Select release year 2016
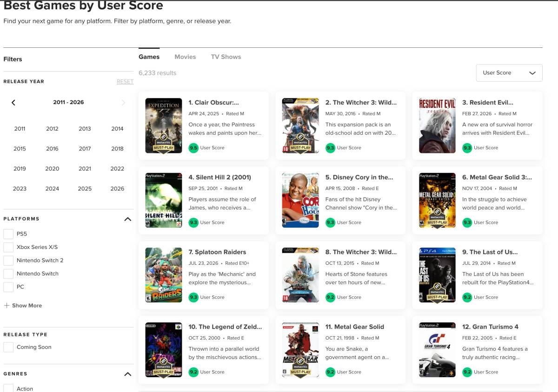 [x=52, y=149]
